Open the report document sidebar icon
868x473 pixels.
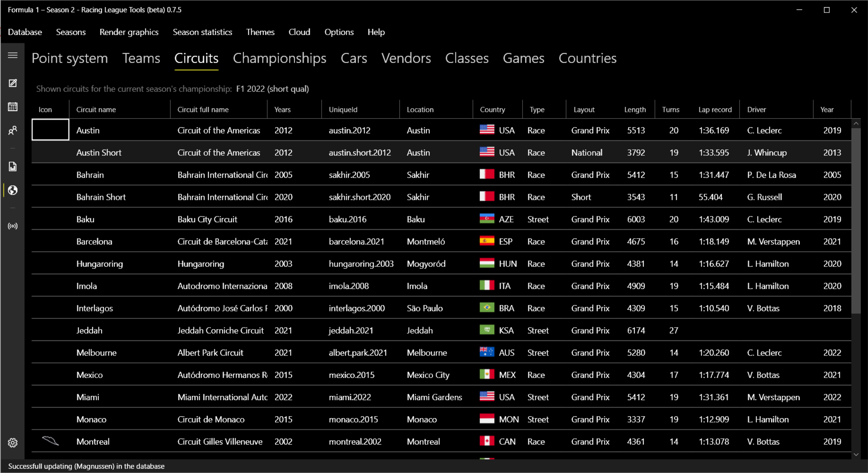[x=13, y=167]
